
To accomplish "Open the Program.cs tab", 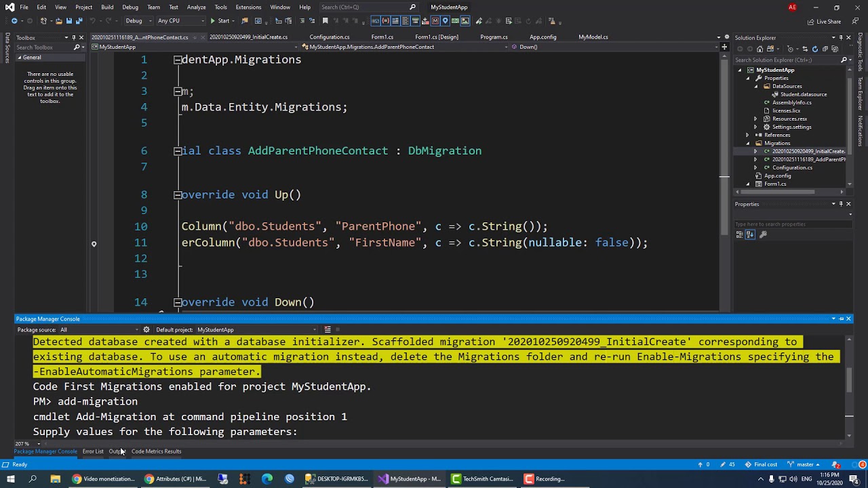I will (494, 37).
